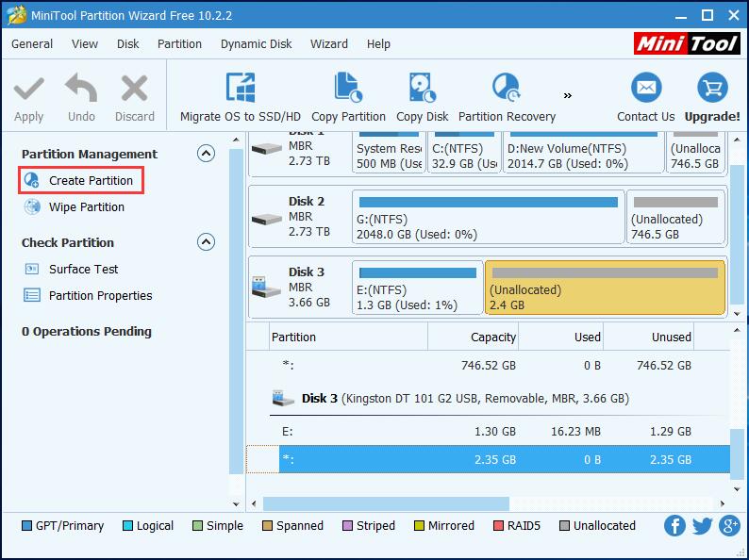
Task: Click the MiniTool logo
Action: click(687, 44)
